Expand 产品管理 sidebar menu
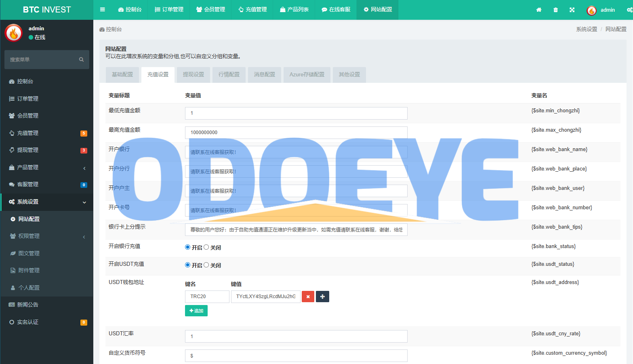 (x=47, y=167)
